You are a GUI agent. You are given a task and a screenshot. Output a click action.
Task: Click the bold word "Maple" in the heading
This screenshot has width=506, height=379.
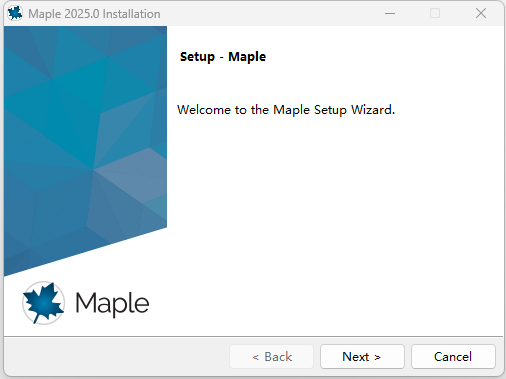tap(247, 57)
